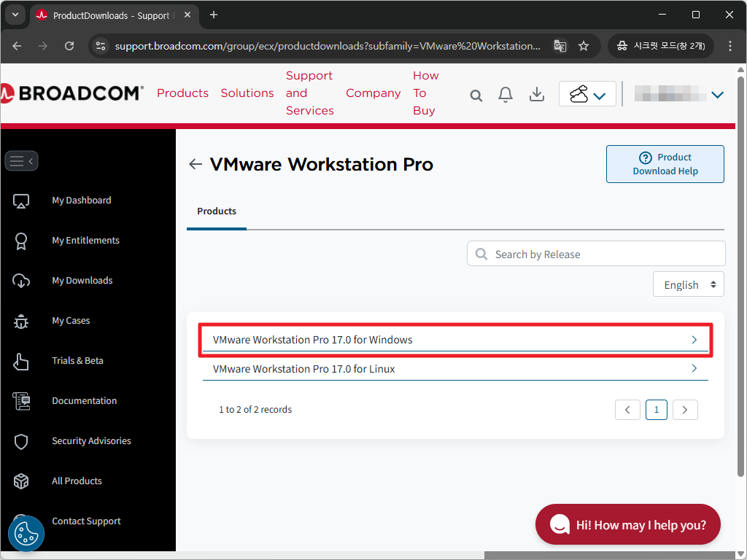This screenshot has width=747, height=560.
Task: Expand VMware Workstation Pro 17.0 for Windows
Action: (455, 340)
